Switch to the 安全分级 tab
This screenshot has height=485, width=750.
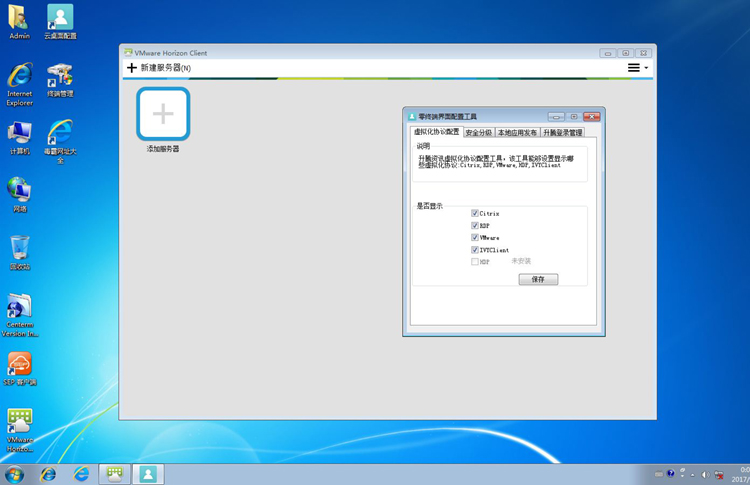479,132
